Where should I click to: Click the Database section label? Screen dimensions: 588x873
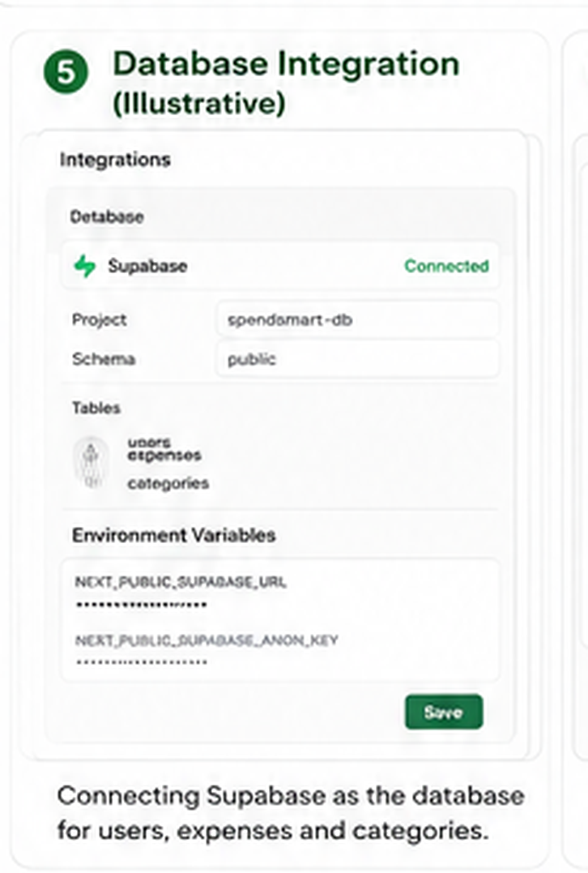107,216
